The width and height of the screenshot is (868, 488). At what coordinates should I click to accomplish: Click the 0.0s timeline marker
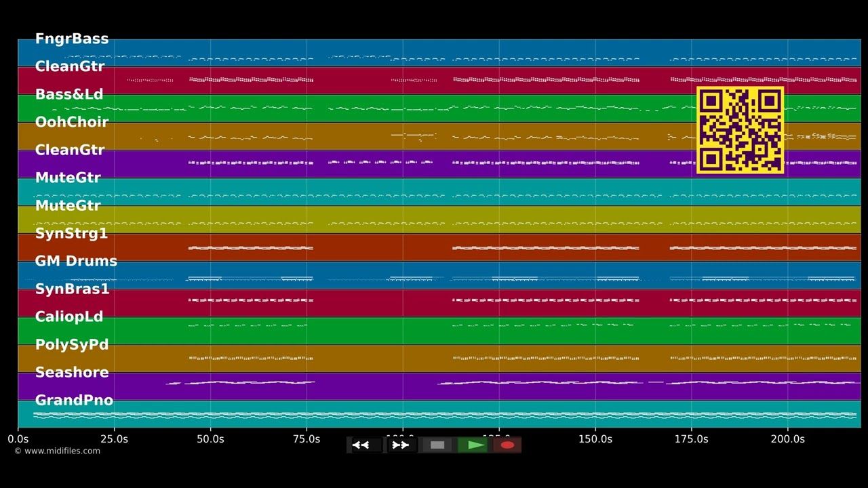(18, 439)
